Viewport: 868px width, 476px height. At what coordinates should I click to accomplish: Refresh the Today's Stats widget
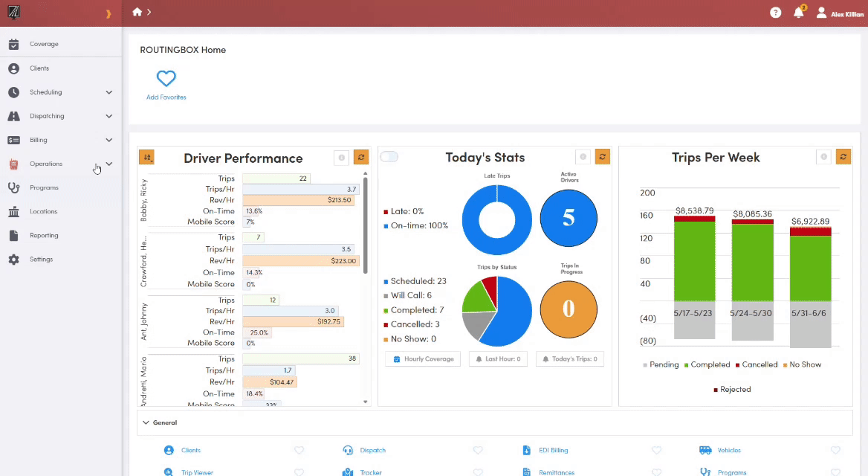coord(602,157)
